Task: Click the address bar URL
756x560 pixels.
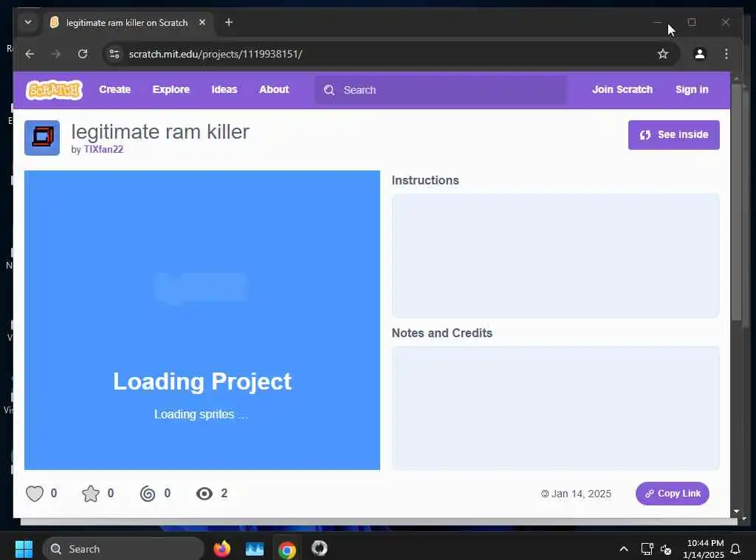Action: click(216, 54)
